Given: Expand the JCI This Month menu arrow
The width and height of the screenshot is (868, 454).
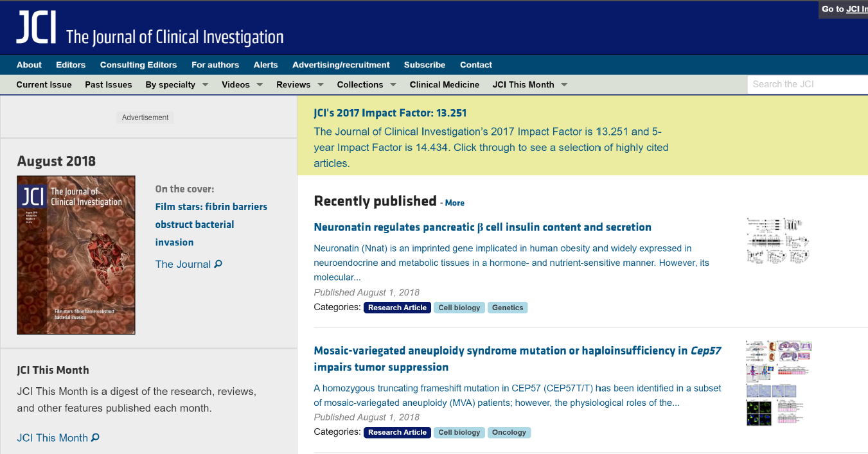Looking at the screenshot, I should (x=564, y=84).
